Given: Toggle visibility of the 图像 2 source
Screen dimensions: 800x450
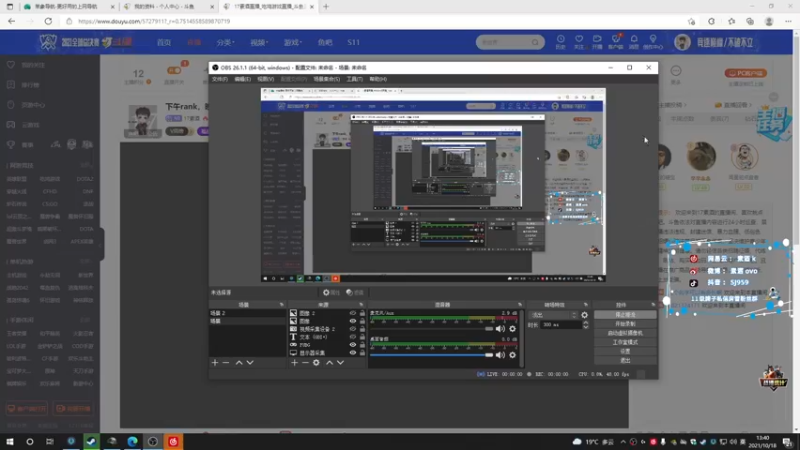Looking at the screenshot, I should tap(353, 313).
